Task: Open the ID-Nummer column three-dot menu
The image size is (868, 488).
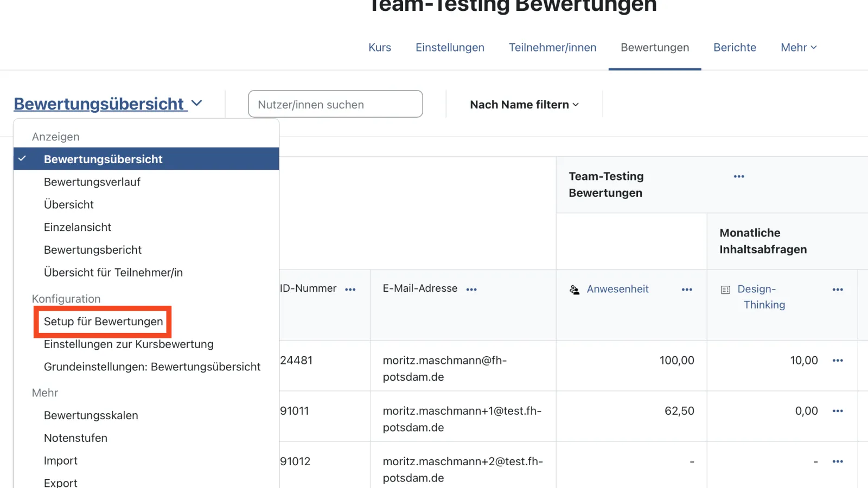Action: click(350, 289)
